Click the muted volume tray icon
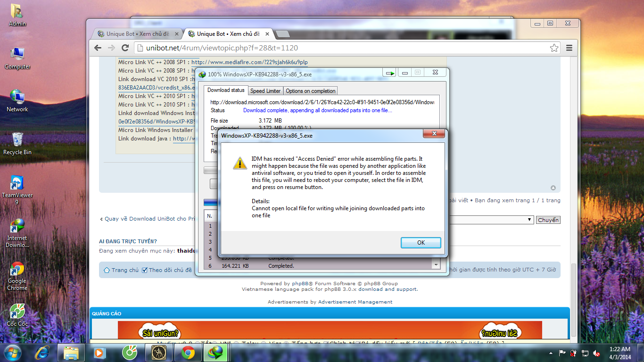Screen dimensions: 644x362 click(596, 353)
